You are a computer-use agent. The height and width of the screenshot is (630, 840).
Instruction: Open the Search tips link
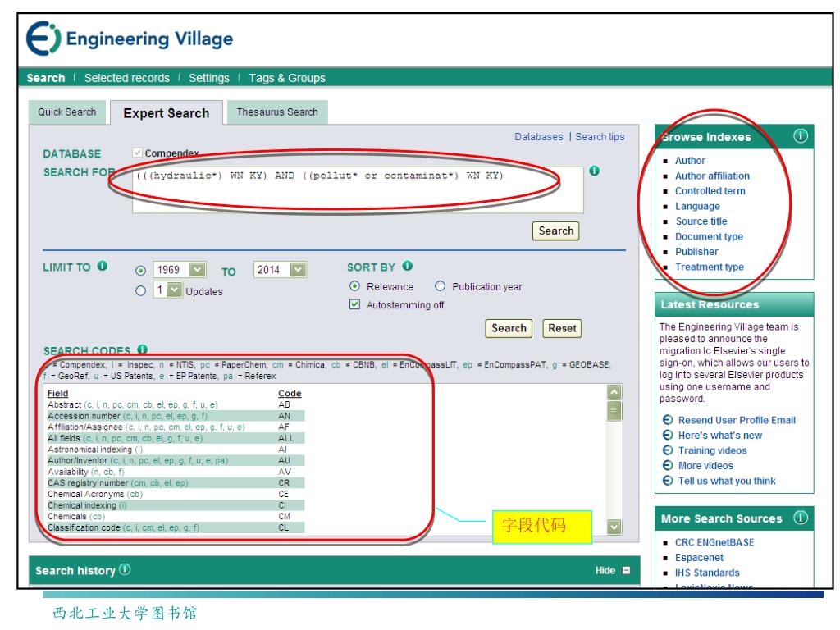600,137
